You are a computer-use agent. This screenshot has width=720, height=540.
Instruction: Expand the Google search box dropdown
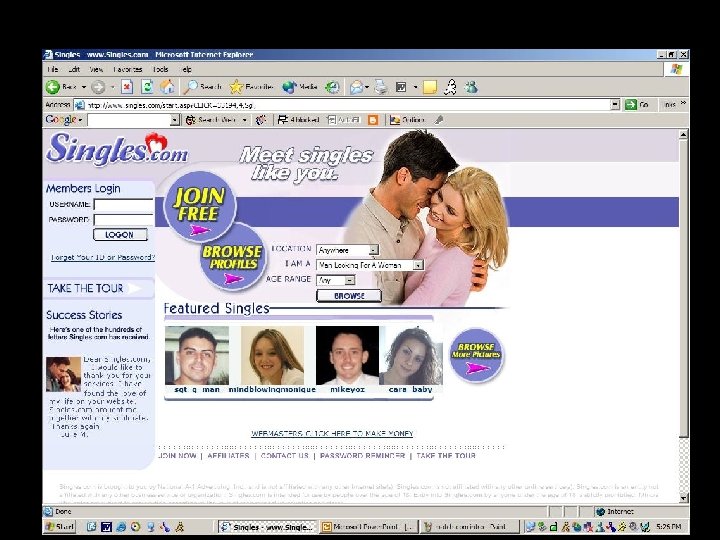click(174, 120)
